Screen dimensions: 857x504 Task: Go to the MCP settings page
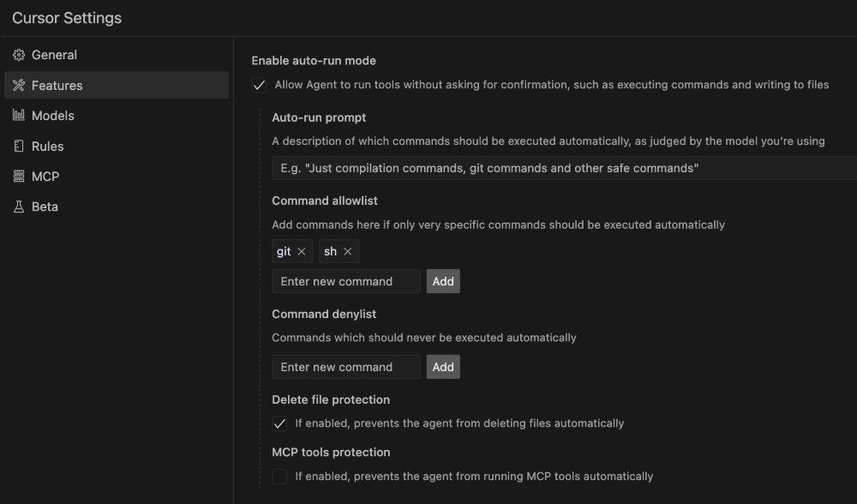tap(45, 177)
